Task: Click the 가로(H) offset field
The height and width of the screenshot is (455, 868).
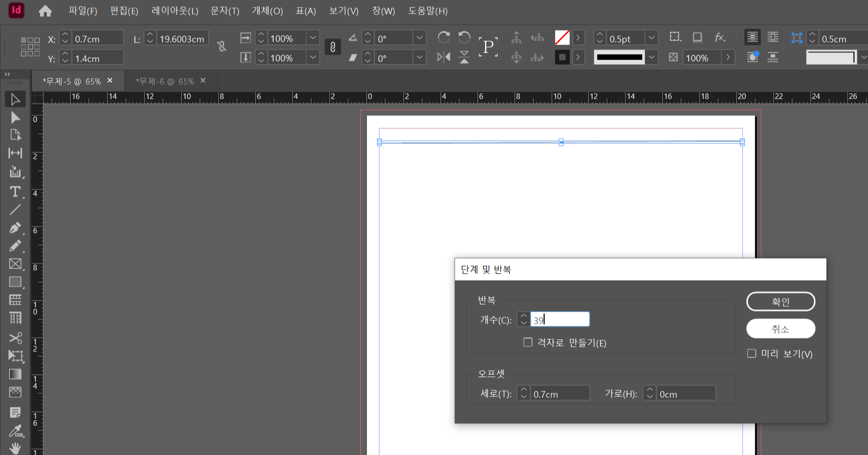Action: 686,393
